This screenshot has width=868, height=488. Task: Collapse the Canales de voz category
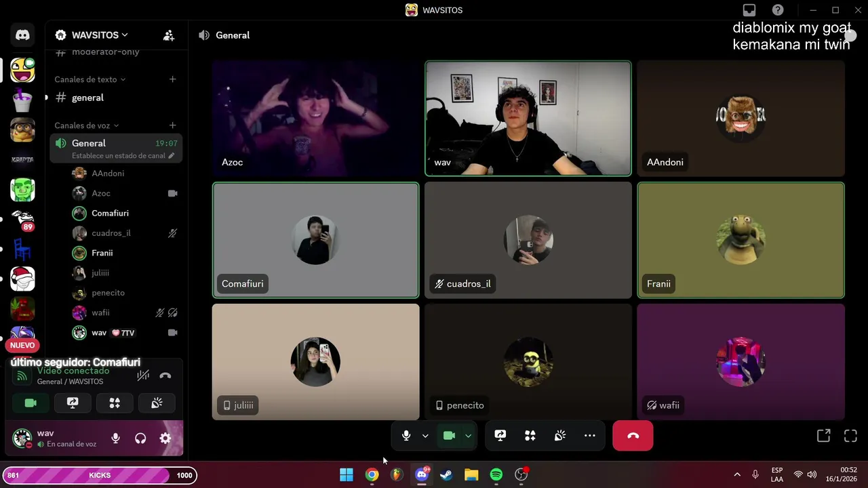click(86, 125)
